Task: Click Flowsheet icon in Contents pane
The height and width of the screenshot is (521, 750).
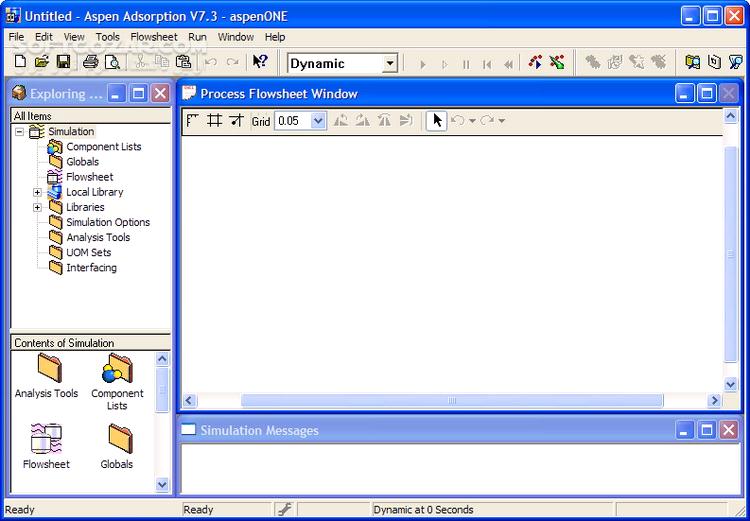Action: [x=46, y=438]
